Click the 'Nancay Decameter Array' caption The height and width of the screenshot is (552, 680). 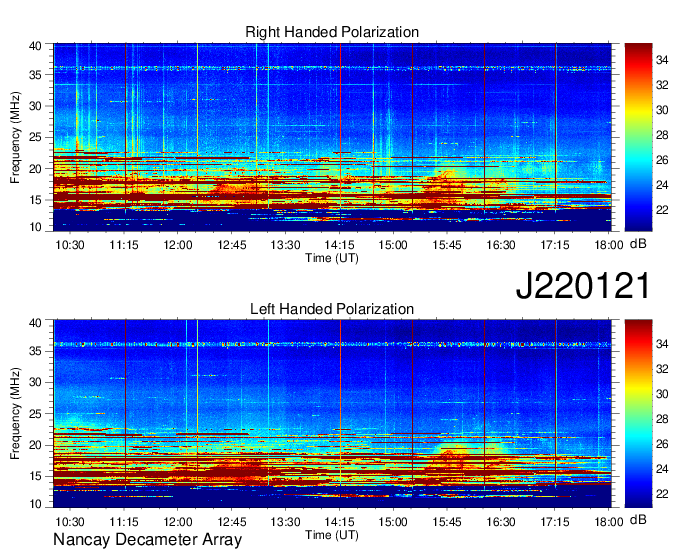[147, 540]
